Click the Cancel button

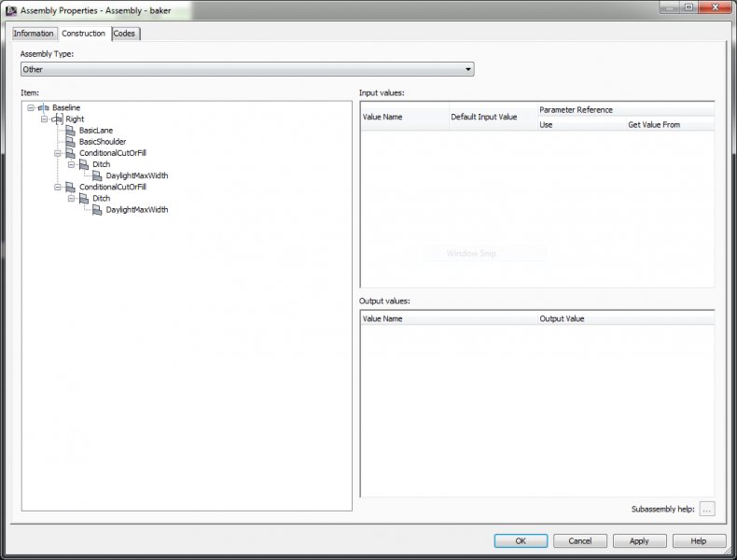(x=580, y=540)
